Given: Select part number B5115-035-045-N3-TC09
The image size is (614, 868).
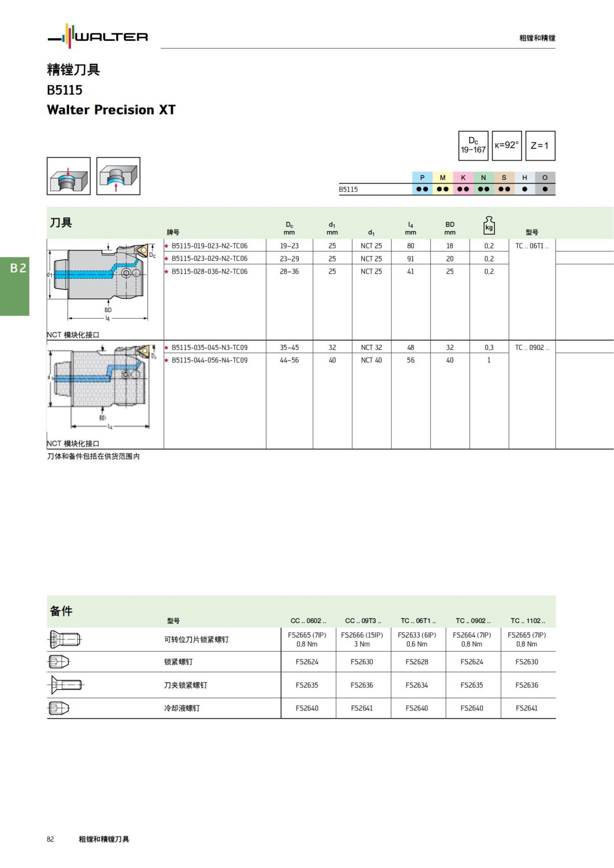Looking at the screenshot, I should tap(209, 348).
